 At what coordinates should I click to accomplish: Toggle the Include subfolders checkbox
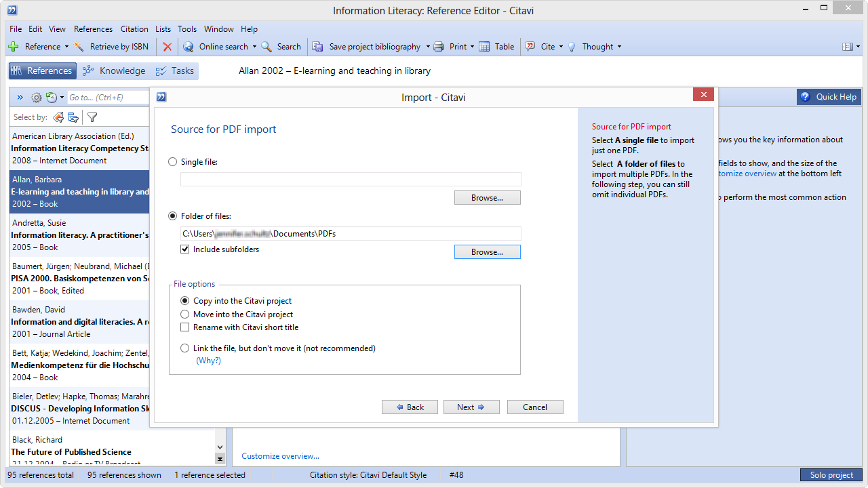[x=185, y=249]
